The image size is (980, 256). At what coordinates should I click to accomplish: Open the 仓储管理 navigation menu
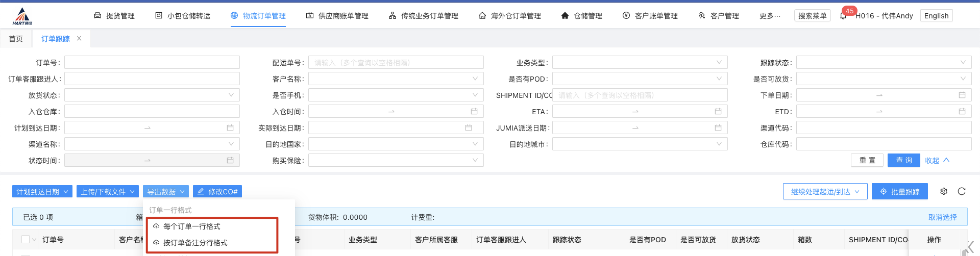point(582,16)
